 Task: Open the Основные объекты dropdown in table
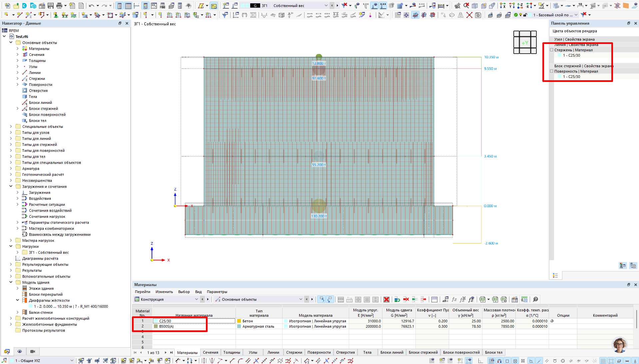pyautogui.click(x=301, y=299)
